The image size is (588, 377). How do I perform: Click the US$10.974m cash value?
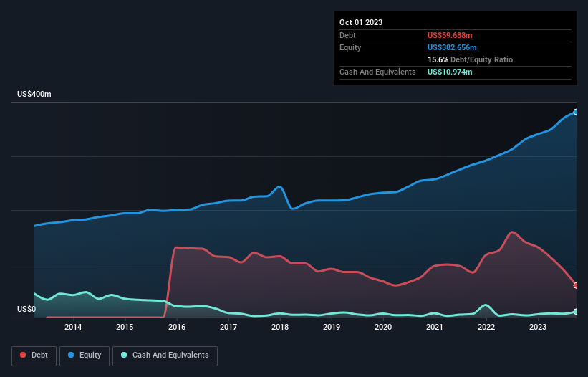pyautogui.click(x=450, y=72)
